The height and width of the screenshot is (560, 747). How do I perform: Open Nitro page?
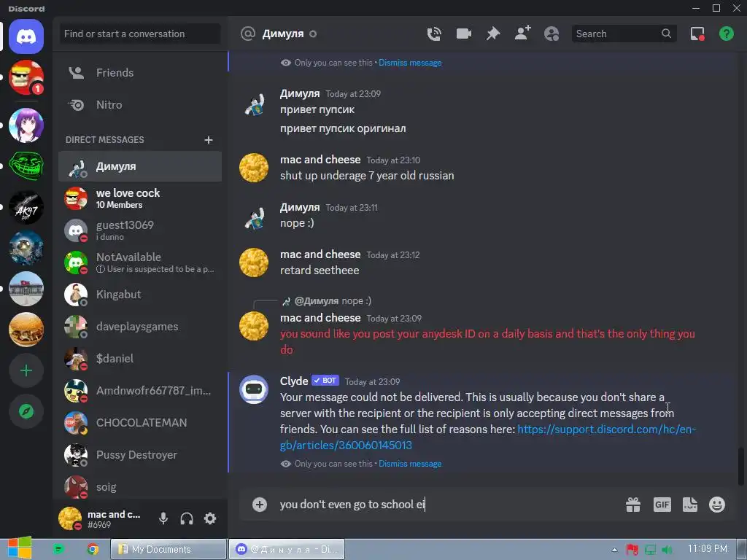140,105
